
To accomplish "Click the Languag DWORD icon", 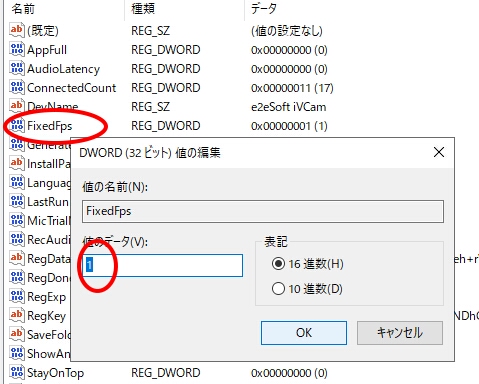I will 17,182.
